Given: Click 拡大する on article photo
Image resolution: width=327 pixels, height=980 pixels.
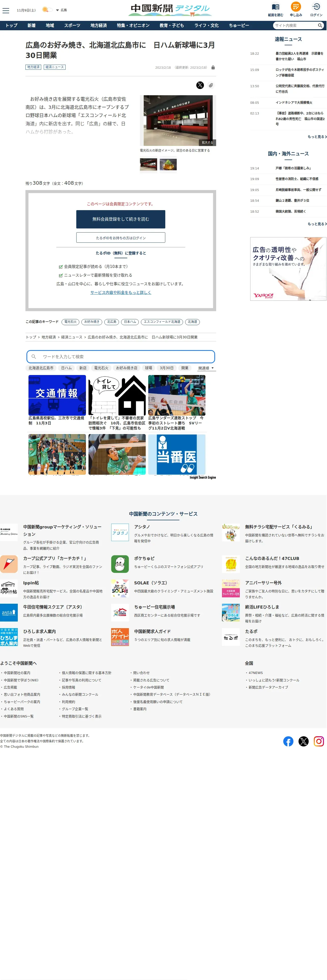Looking at the screenshot, I should pyautogui.click(x=207, y=142).
